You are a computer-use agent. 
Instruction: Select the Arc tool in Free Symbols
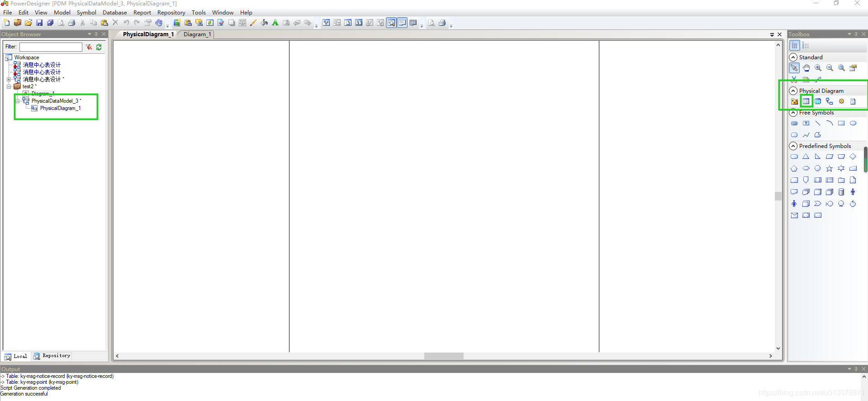click(x=830, y=123)
